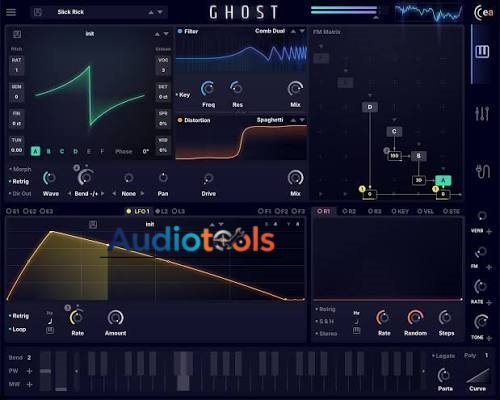Open the keyboard view in right sidebar
Image resolution: width=500 pixels, height=400 pixels.
point(482,52)
